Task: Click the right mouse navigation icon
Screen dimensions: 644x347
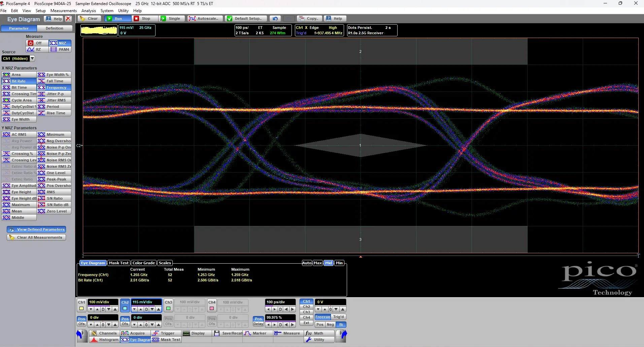Action: tap(341, 336)
